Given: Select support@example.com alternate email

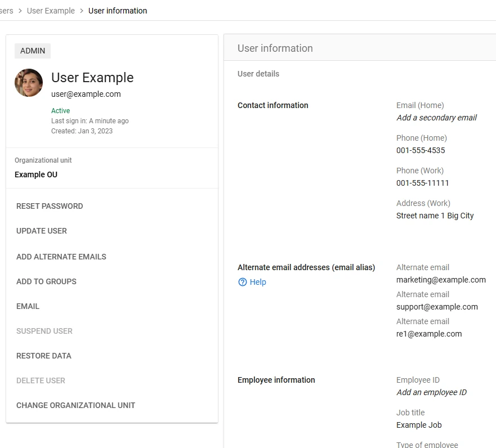Looking at the screenshot, I should pos(437,307).
